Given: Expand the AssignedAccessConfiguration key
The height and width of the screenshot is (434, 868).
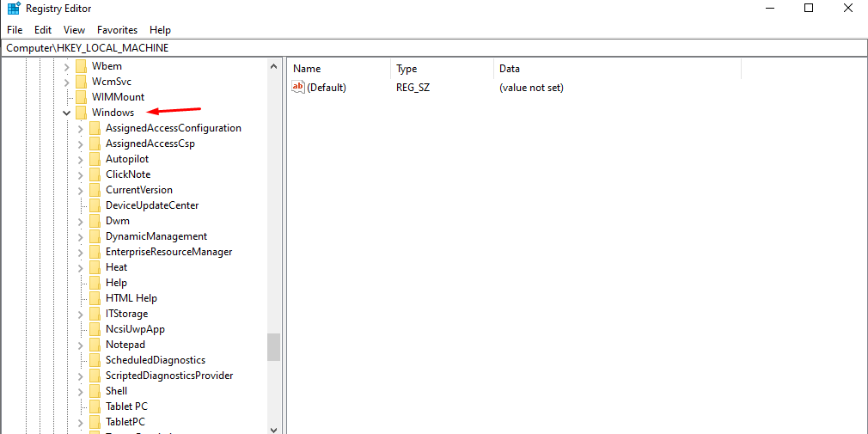Looking at the screenshot, I should [x=81, y=128].
